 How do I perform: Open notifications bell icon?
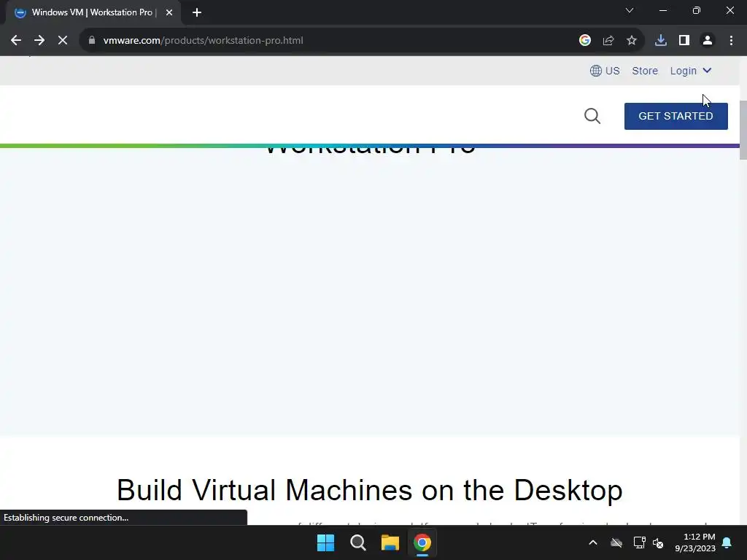coord(727,542)
